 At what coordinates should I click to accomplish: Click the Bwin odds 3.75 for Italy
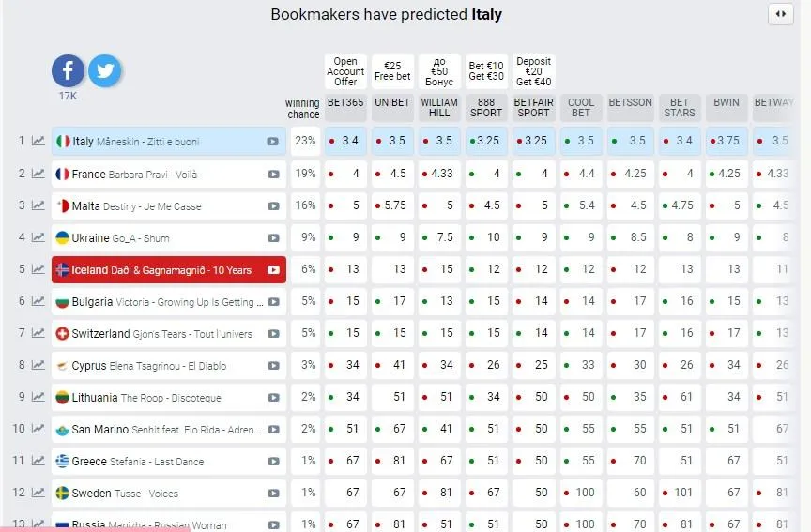click(727, 142)
